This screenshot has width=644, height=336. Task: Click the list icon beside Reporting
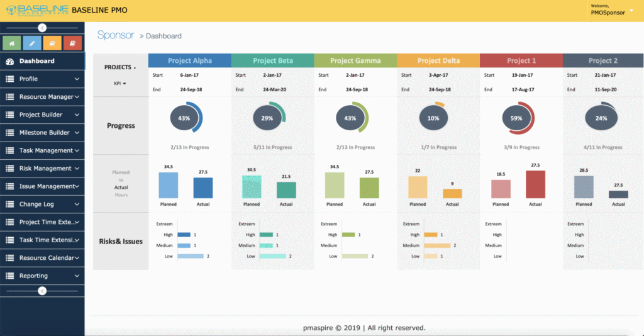(9, 276)
